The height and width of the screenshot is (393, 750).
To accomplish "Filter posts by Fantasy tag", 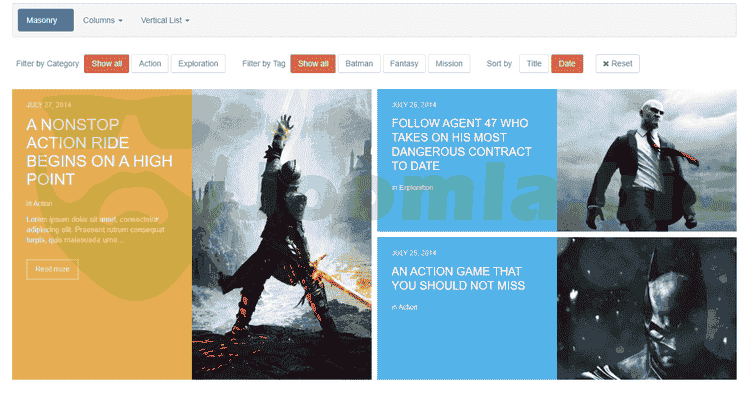I will [404, 64].
